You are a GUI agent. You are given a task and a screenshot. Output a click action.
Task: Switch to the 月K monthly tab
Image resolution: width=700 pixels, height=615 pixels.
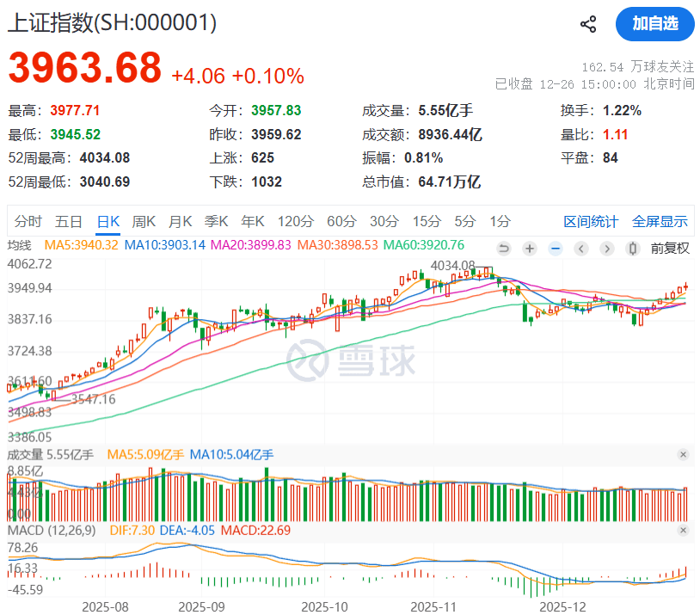click(x=180, y=221)
